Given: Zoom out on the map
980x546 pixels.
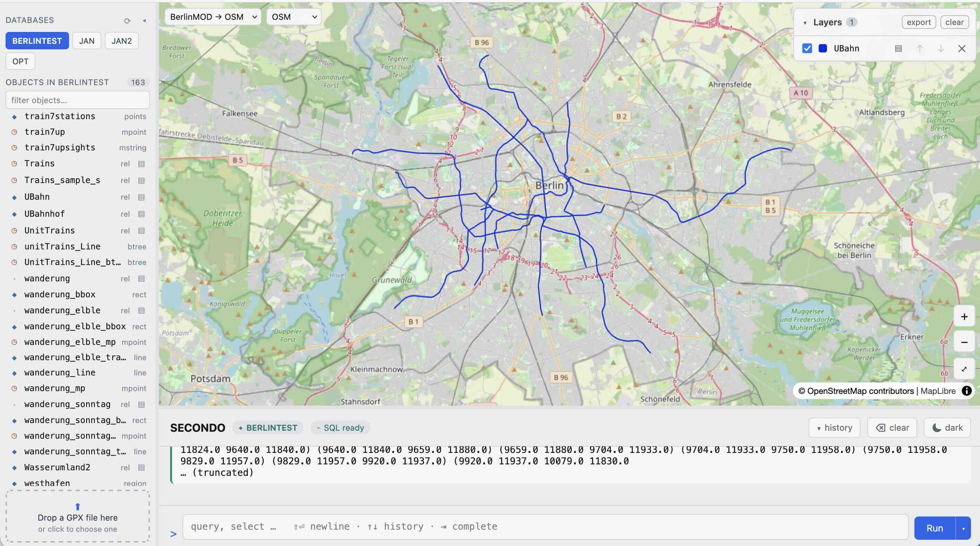Looking at the screenshot, I should [x=964, y=342].
